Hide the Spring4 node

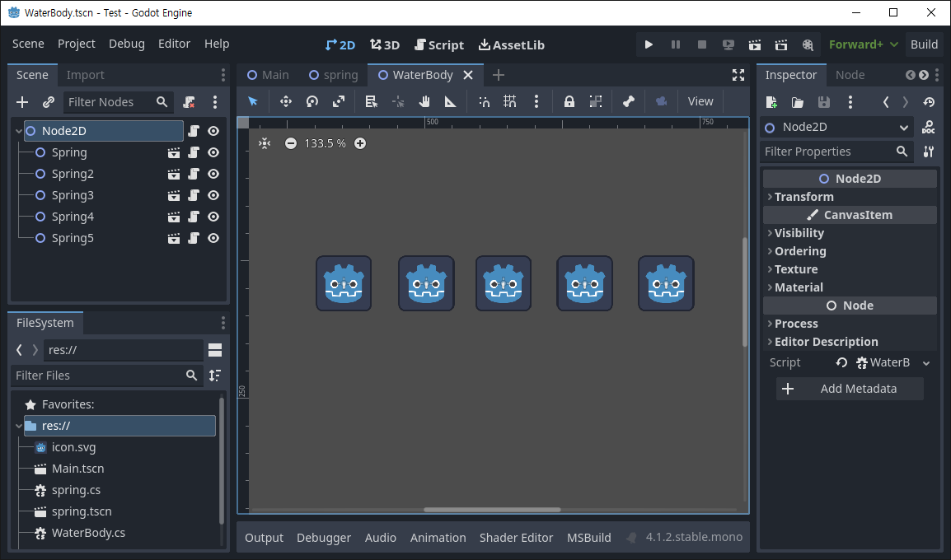tap(213, 217)
